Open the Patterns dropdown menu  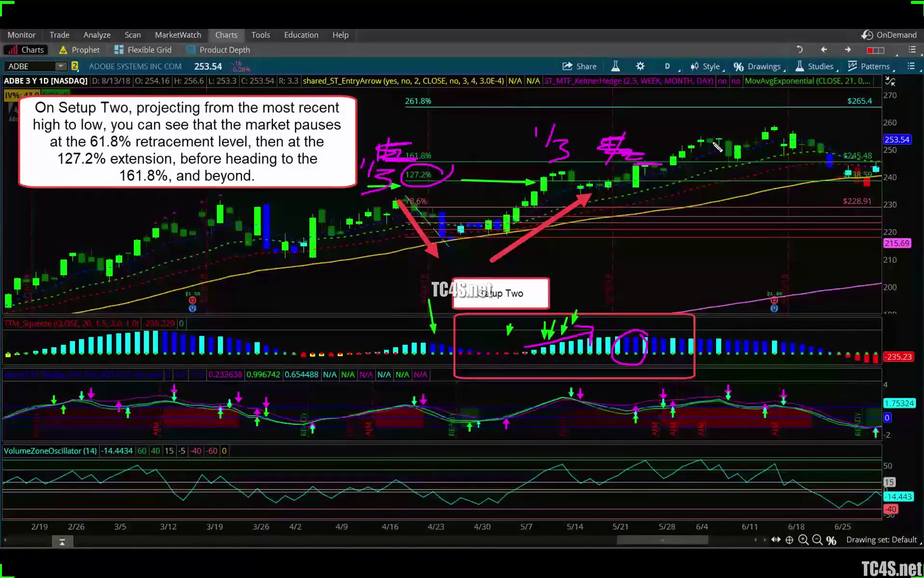(x=875, y=66)
